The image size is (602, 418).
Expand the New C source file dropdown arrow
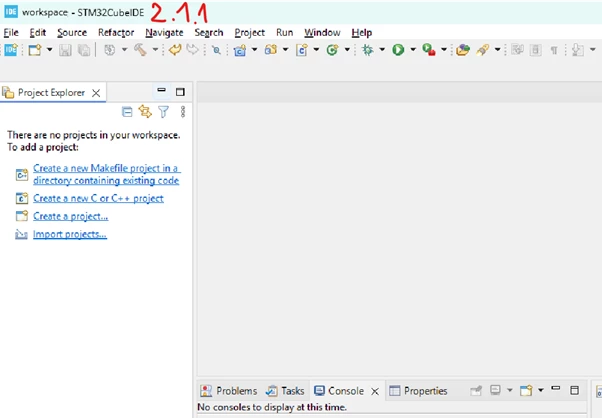pyautogui.click(x=316, y=50)
